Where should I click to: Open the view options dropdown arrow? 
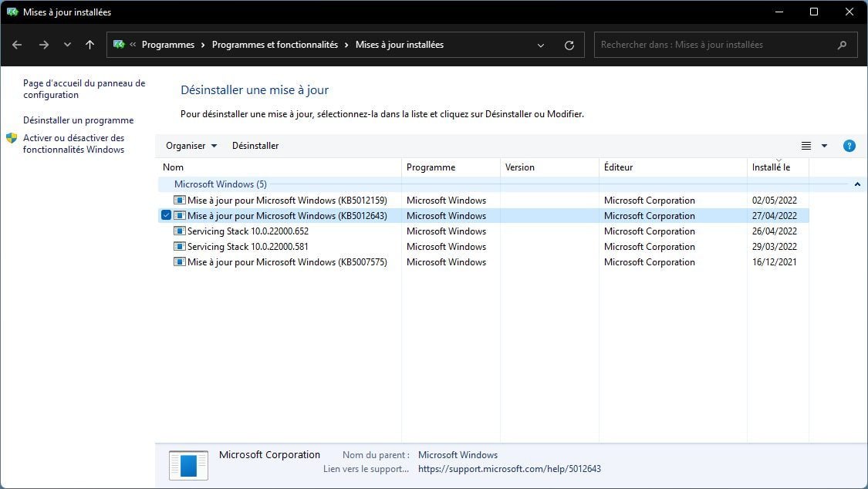824,146
